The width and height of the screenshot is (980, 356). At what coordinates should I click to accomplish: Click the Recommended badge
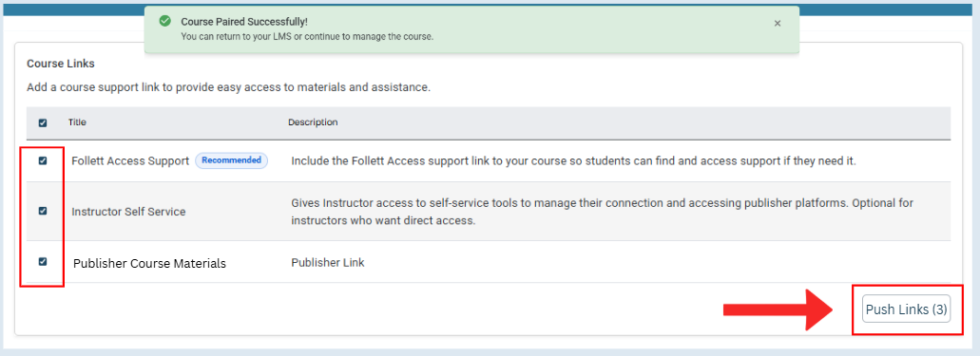231,160
